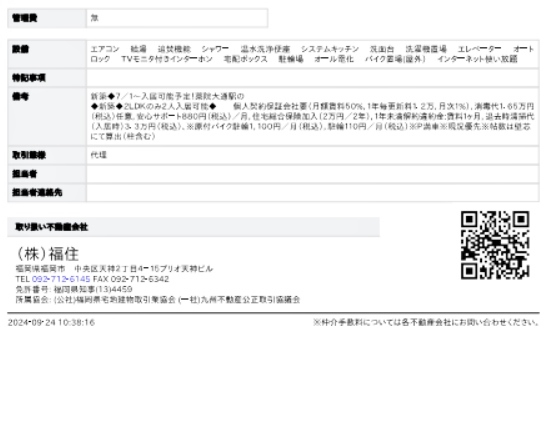The width and height of the screenshot is (551, 446).
Task: Click the 備考 row label
Action: click(x=47, y=117)
